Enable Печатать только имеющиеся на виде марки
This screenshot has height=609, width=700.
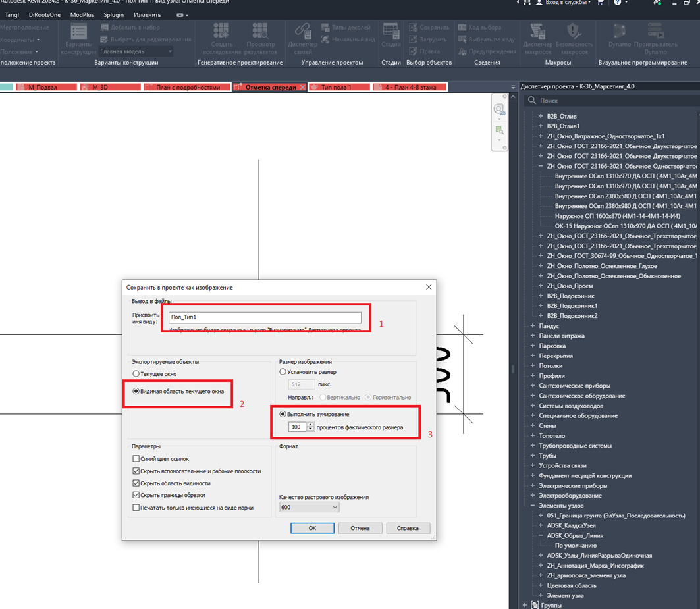point(136,508)
